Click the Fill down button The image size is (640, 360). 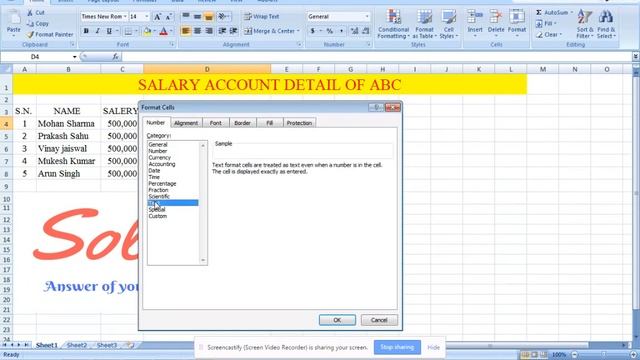(x=545, y=24)
